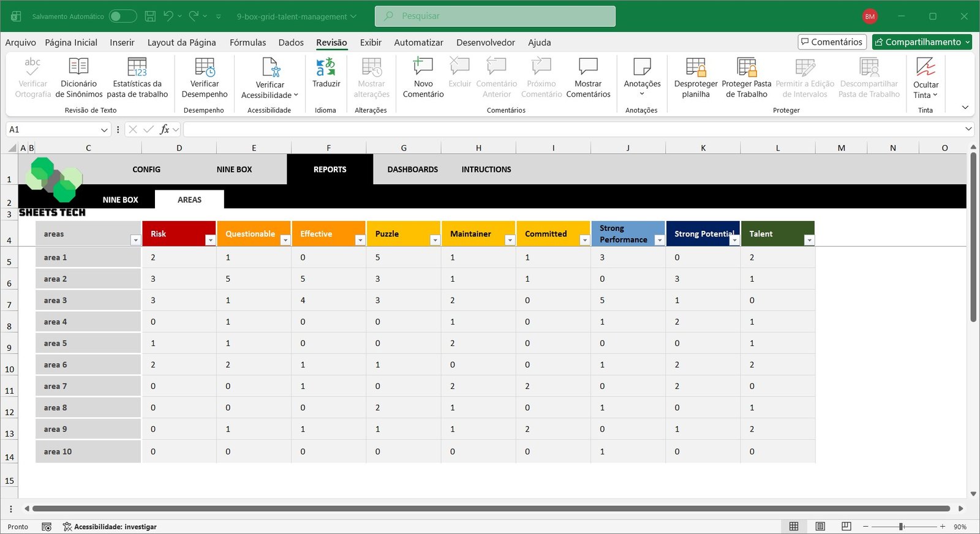The image size is (980, 534).
Task: Click the Comentários button
Action: tap(832, 42)
